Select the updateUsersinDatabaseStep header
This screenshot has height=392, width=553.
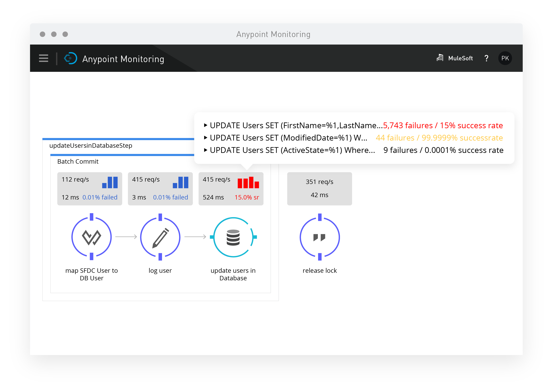point(91,146)
